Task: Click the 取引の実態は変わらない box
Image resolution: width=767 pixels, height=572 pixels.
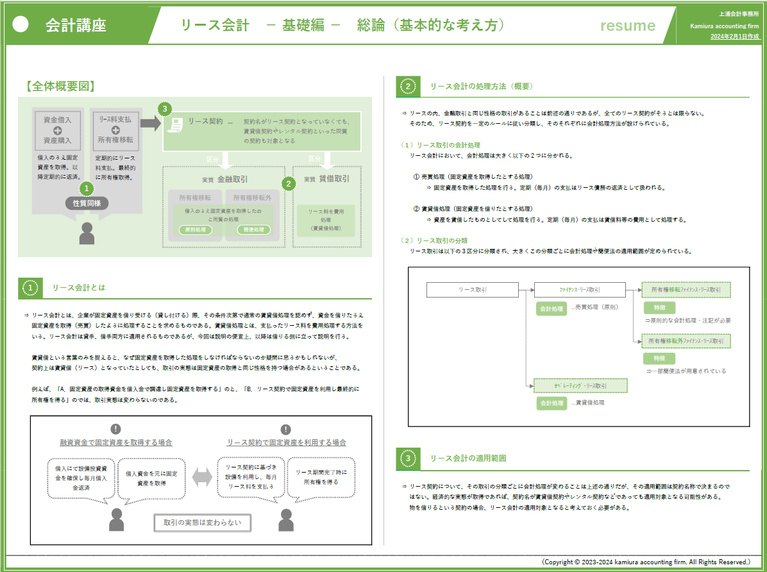Action: pyautogui.click(x=202, y=523)
